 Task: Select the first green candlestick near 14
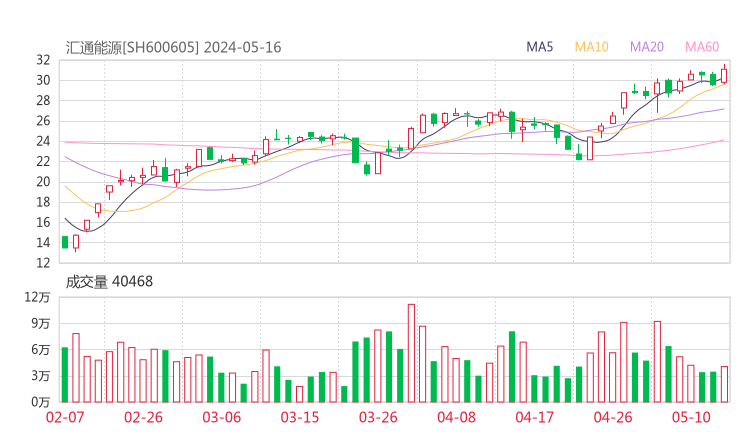(65, 242)
